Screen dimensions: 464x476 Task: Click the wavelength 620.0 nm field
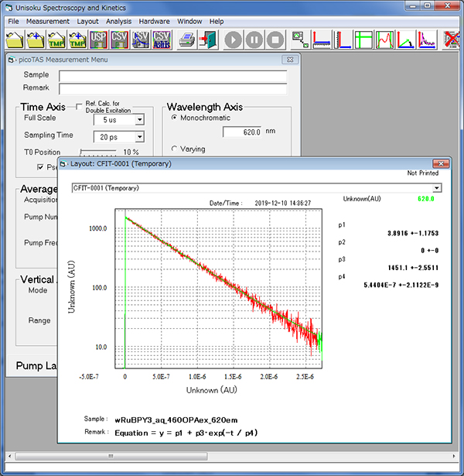pos(242,132)
